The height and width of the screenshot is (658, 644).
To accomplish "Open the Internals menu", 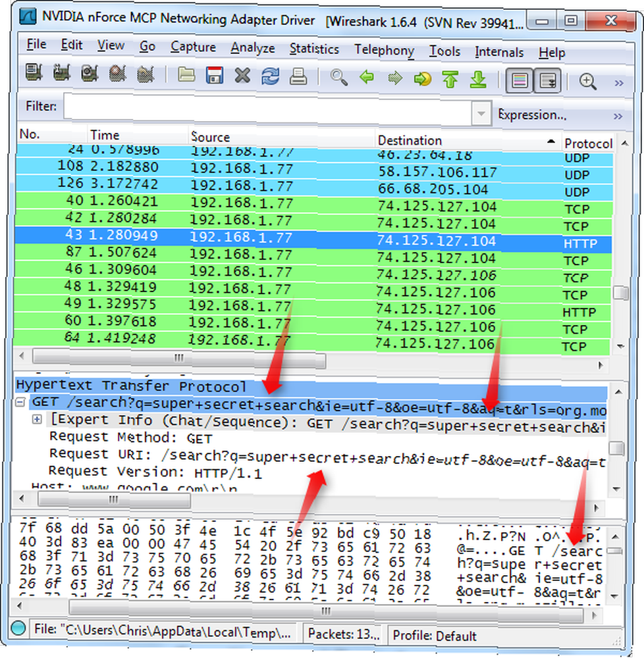I will 499,52.
